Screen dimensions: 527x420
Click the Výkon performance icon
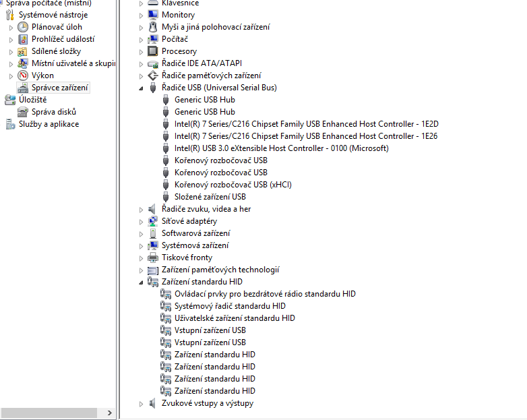click(x=23, y=76)
